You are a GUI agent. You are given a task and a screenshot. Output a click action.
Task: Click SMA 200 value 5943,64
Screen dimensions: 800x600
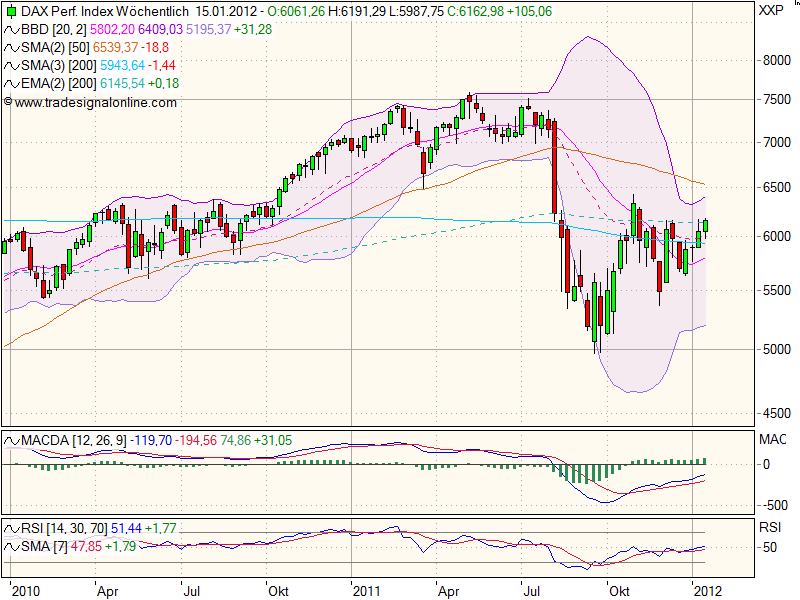[122, 65]
